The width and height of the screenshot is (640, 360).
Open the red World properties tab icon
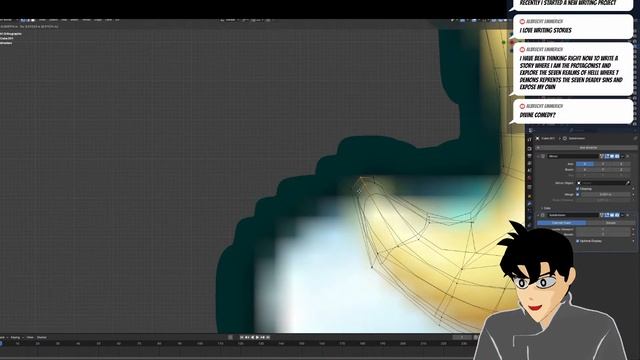tap(529, 178)
